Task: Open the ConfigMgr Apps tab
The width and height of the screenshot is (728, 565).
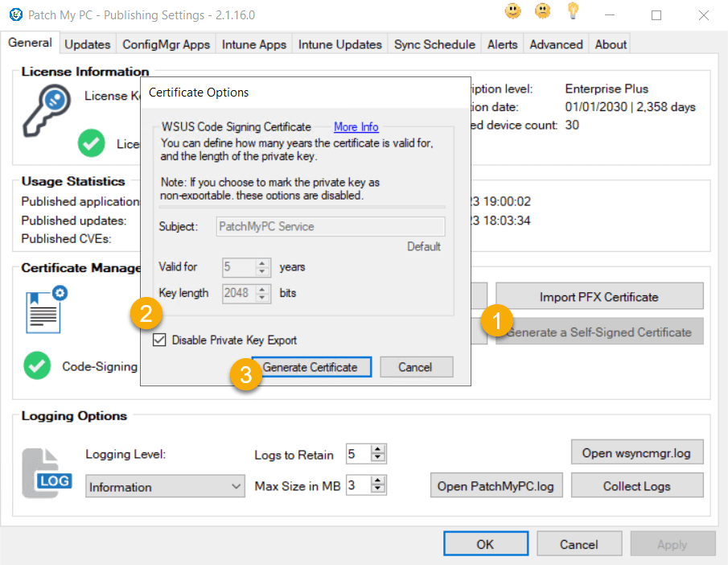Action: tap(167, 44)
